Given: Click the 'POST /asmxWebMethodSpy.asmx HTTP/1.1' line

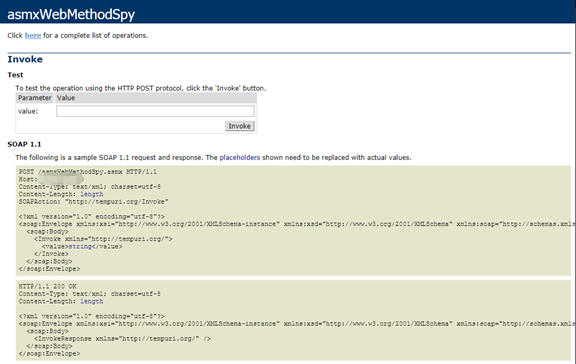Looking at the screenshot, I should (x=87, y=172).
